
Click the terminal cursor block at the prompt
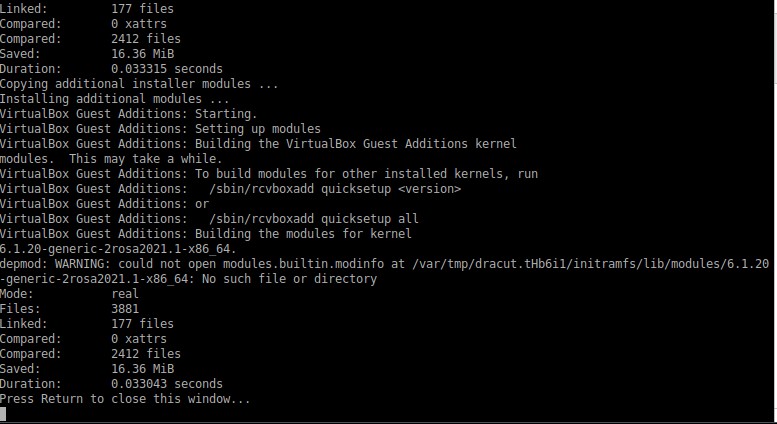[x=3, y=413]
